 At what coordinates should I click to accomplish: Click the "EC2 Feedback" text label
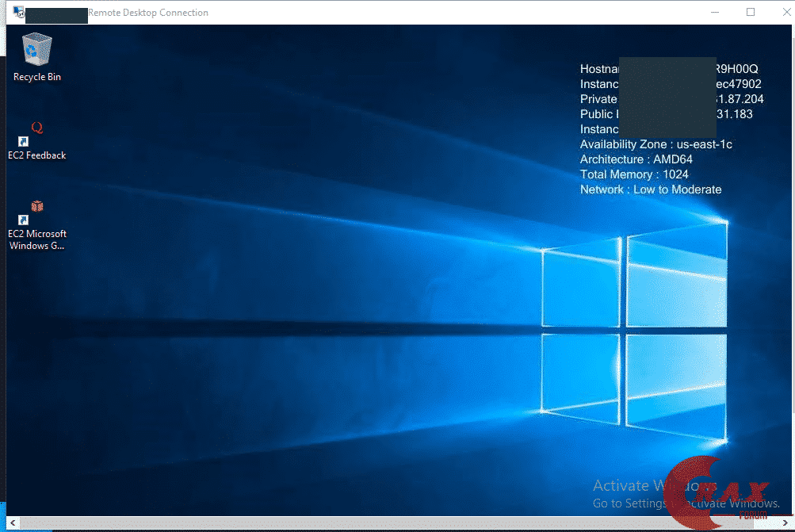pos(37,155)
